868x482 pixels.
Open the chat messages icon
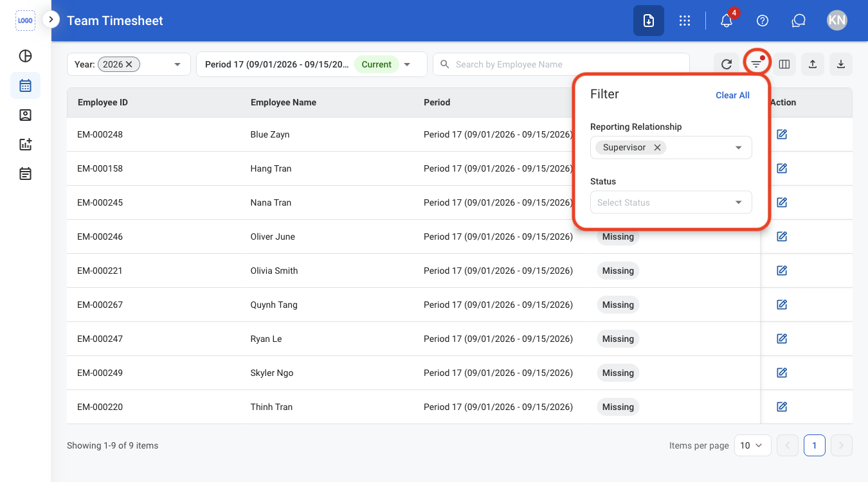click(x=799, y=21)
